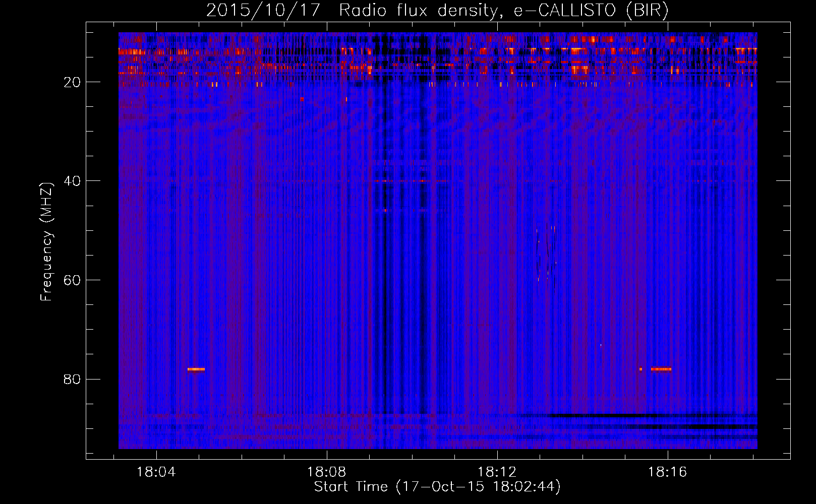Screen dimensions: 816x504
Task: Click the plot title mentioning e-CALLISTO (BIR)
Action: pos(437,10)
